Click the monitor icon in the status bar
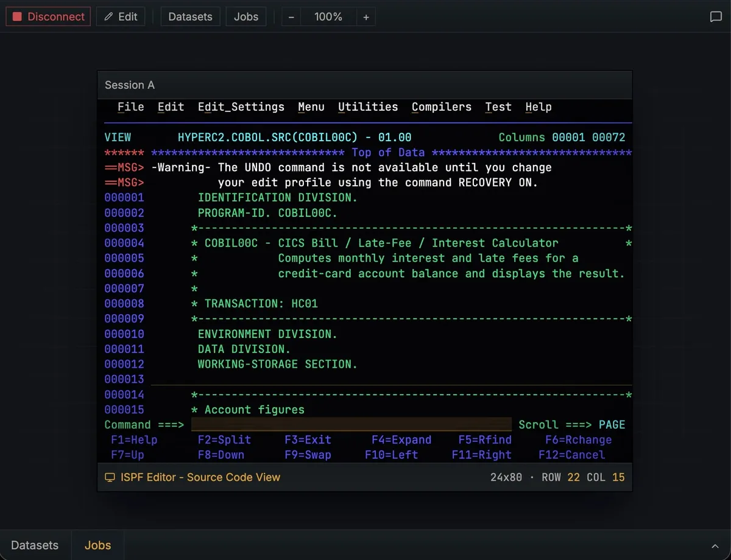The height and width of the screenshot is (560, 731). click(110, 478)
